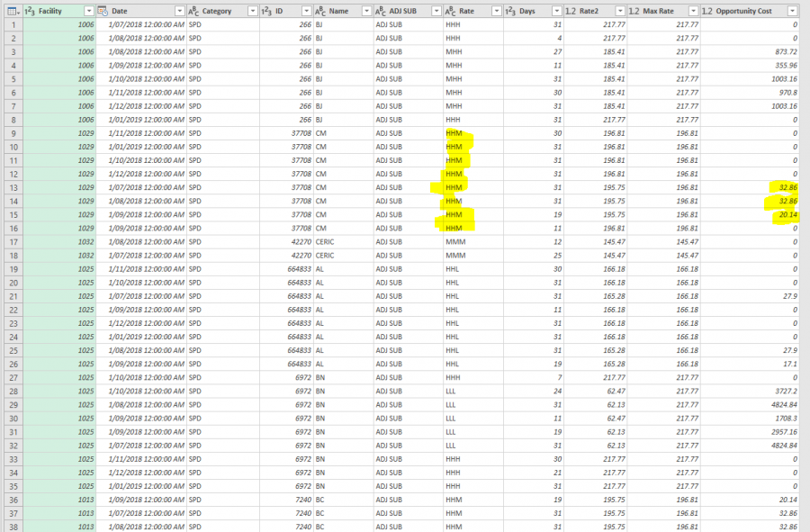Click the Facility cell 1029 in row 12
This screenshot has width=810, height=532.
[59, 174]
